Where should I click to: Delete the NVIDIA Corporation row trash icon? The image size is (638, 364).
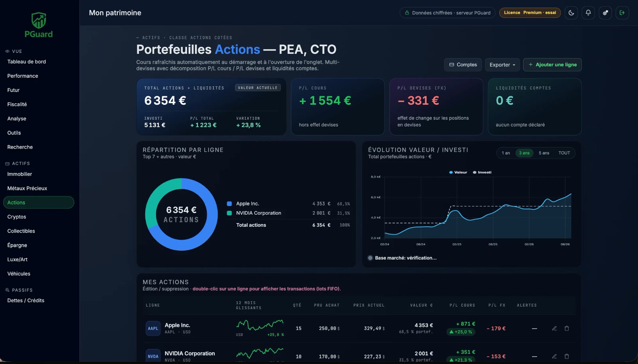[x=567, y=356]
